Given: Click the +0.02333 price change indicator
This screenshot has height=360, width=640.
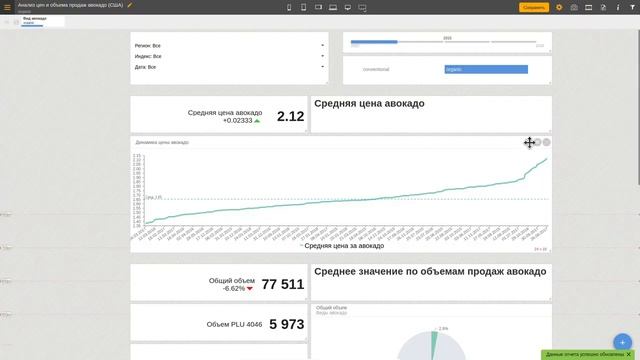Looking at the screenshot, I should click(x=241, y=121).
